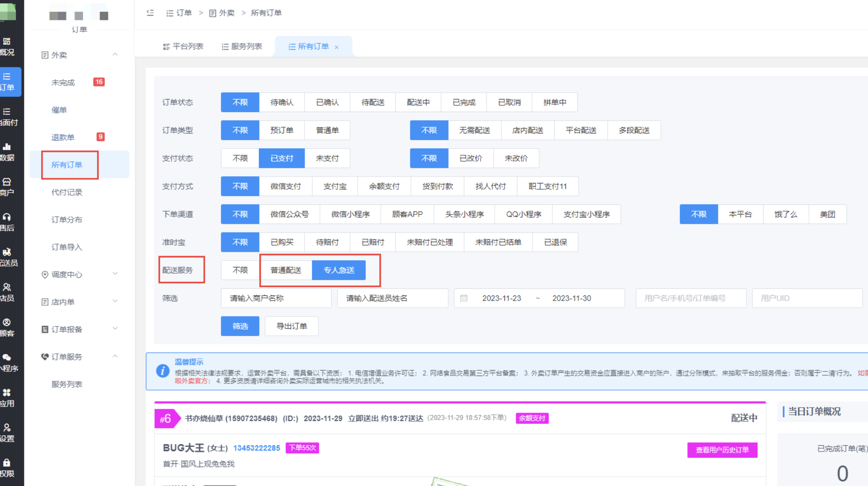This screenshot has height=486, width=868.
Task: Open the 应用 apps sidebar icon
Action: pyautogui.click(x=7, y=392)
